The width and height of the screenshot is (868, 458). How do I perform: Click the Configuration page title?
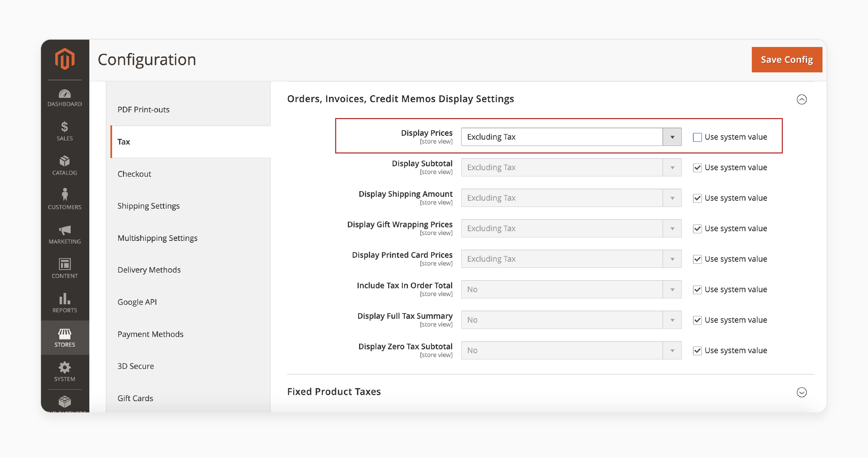click(x=147, y=60)
